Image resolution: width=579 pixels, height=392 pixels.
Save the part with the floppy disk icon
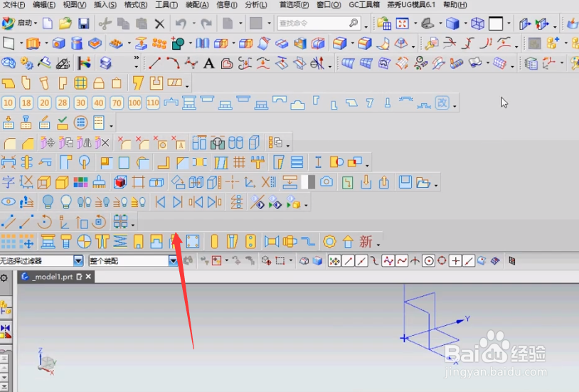pyautogui.click(x=84, y=23)
